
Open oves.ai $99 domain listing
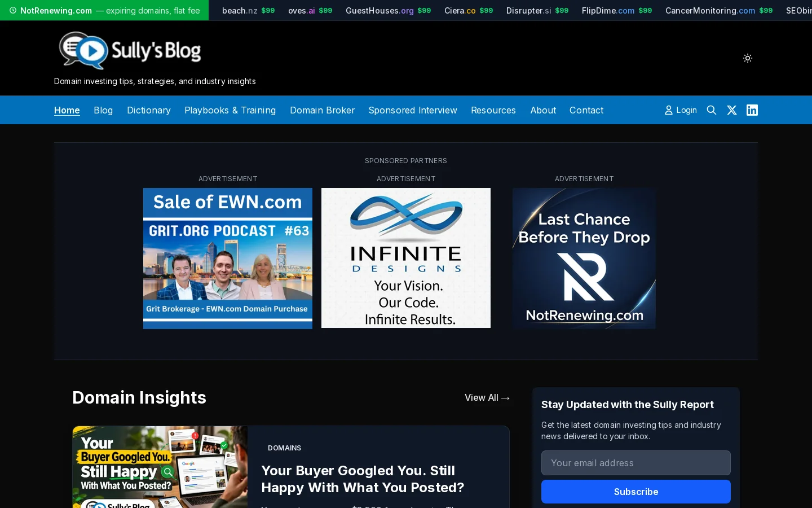310,10
